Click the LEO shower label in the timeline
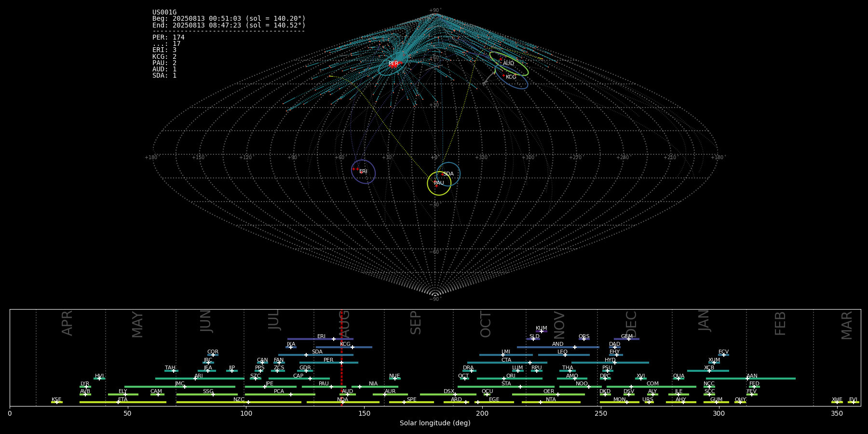Screen dimensions: 868x434 (x=563, y=352)
